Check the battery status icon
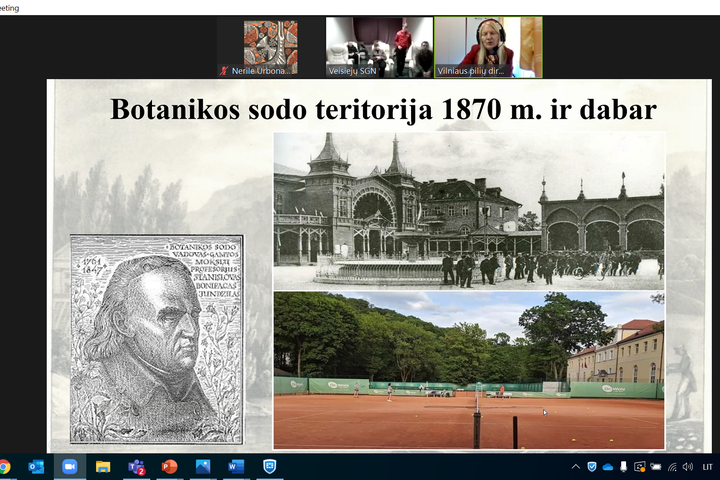The image size is (720, 480). (655, 467)
